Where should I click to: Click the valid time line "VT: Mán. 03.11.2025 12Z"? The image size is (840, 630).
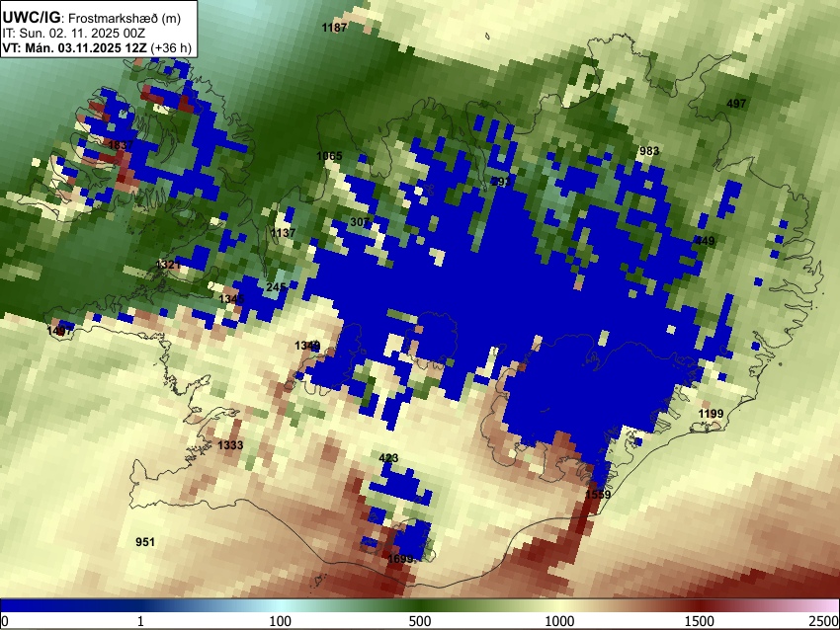[x=74, y=47]
